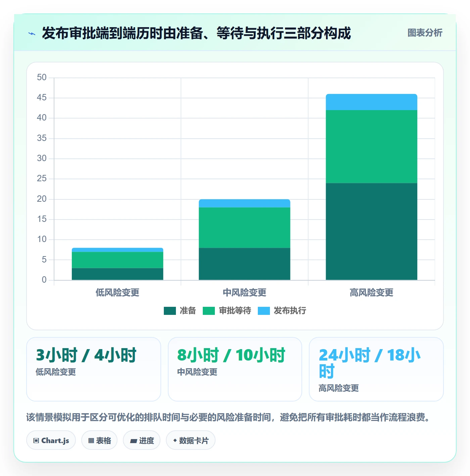The height and width of the screenshot is (476, 470).
Task: Select the 进度 tag chip
Action: (x=142, y=440)
